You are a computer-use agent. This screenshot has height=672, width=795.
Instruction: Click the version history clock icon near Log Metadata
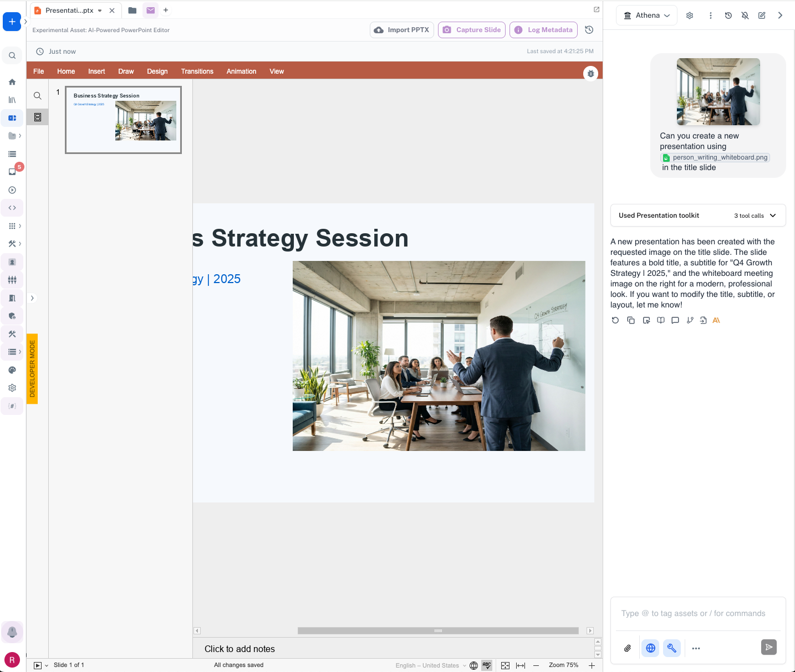[589, 30]
